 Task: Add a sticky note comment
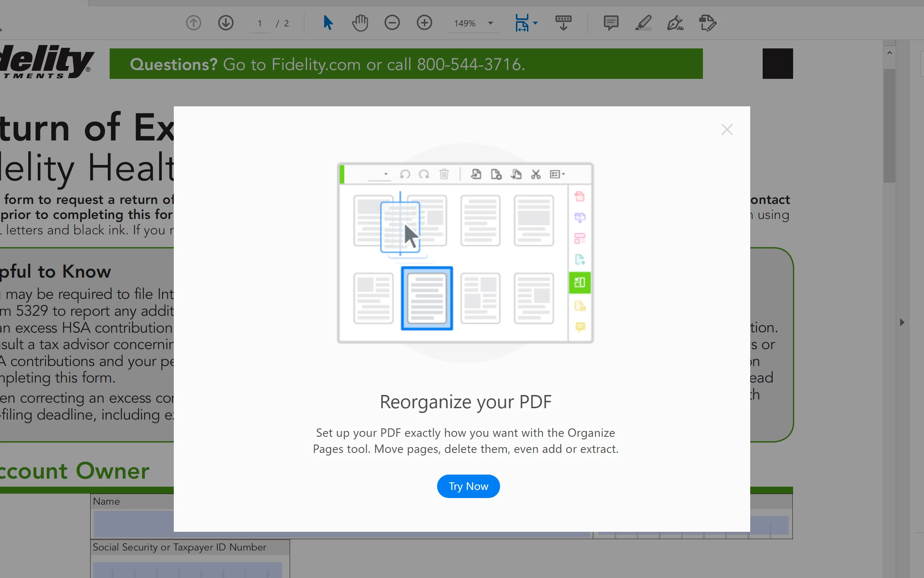click(610, 23)
